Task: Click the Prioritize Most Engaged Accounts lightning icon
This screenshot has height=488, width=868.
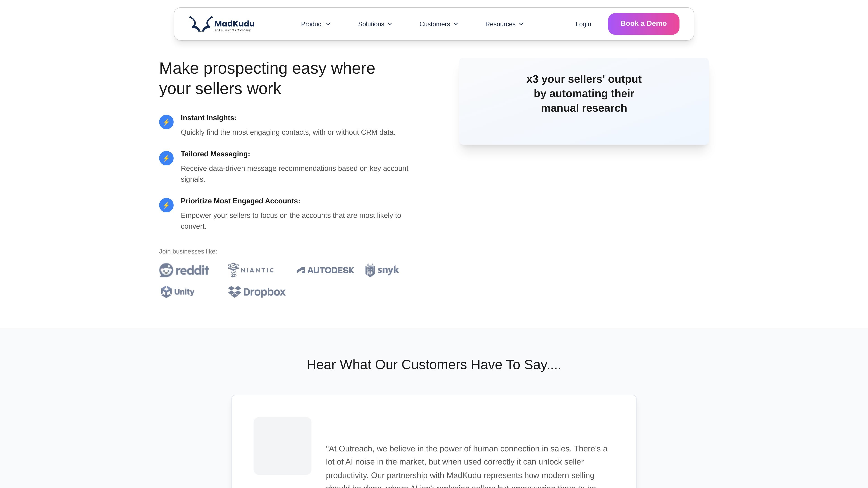Action: 166,205
